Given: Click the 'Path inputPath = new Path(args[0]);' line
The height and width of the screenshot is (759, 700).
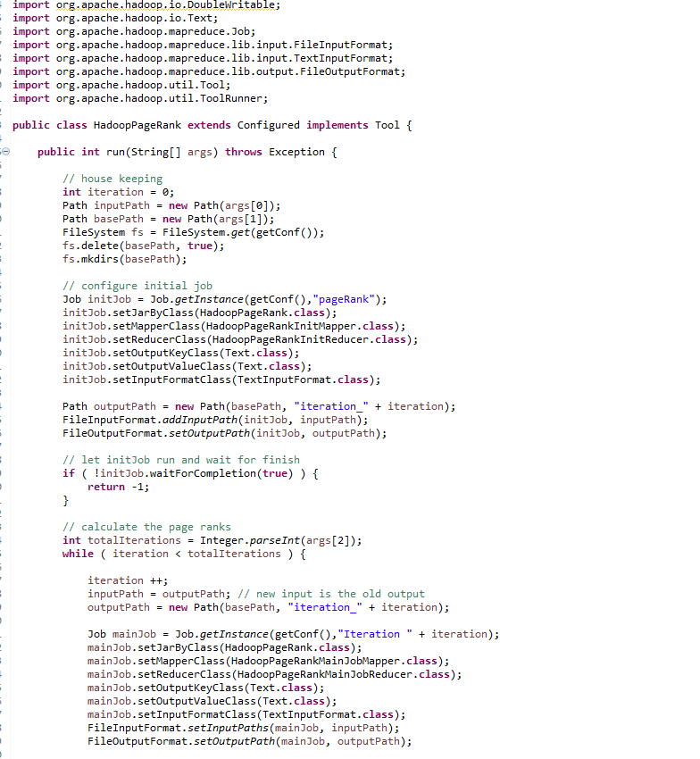Looking at the screenshot, I should (171, 205).
